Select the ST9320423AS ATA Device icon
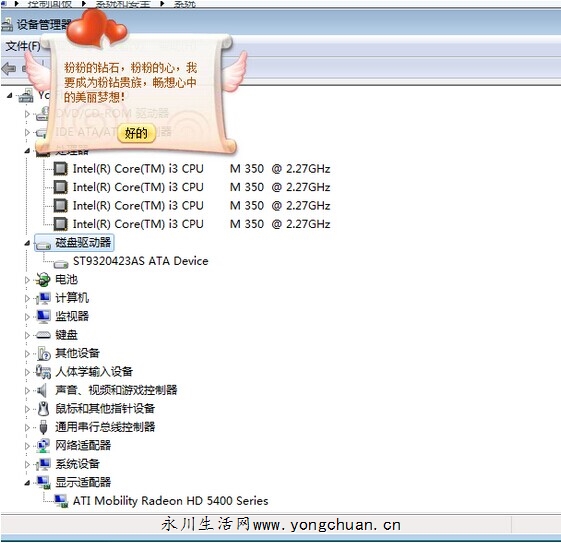561x543 pixels. click(x=61, y=264)
